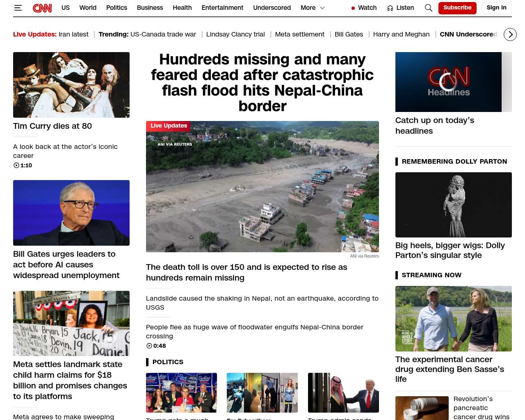The image size is (525, 420).
Task: Open the US section
Action: (66, 8)
